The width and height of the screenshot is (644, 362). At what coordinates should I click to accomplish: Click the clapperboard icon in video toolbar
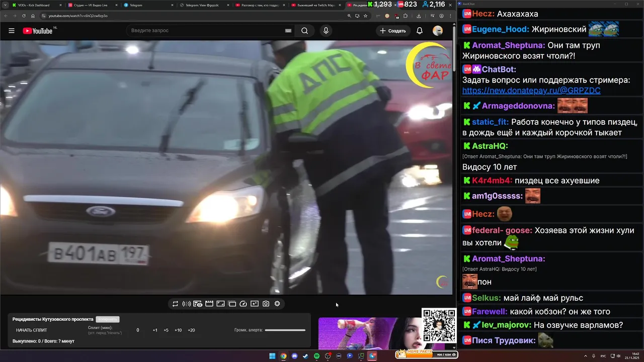pyautogui.click(x=209, y=304)
